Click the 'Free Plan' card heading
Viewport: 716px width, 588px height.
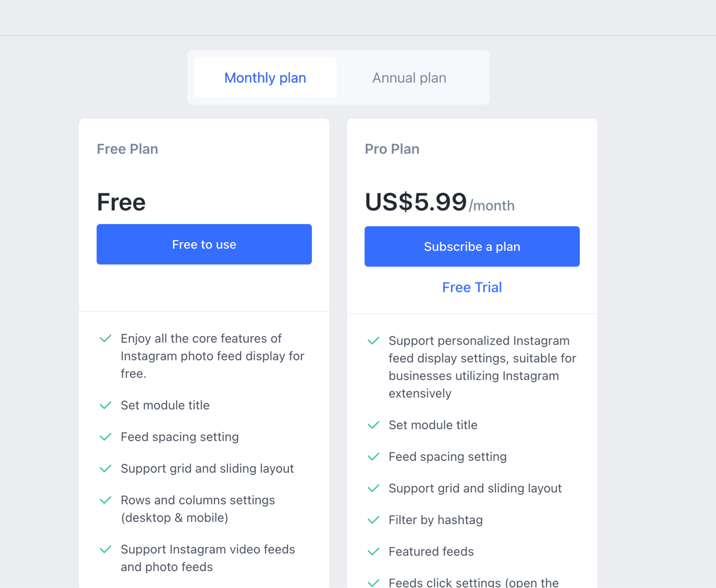click(127, 149)
